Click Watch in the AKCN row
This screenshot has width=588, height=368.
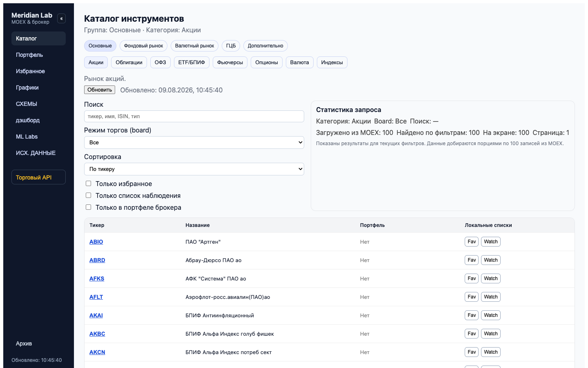point(491,352)
